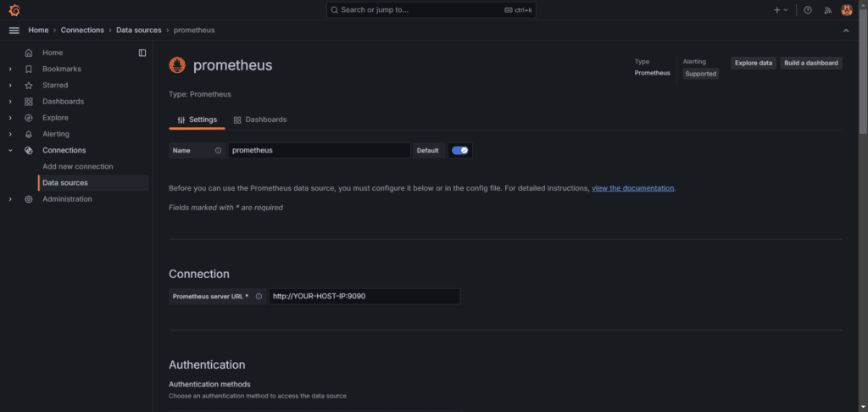The image size is (868, 412).
Task: Click the Dashboards tab grid icon
Action: (x=237, y=120)
